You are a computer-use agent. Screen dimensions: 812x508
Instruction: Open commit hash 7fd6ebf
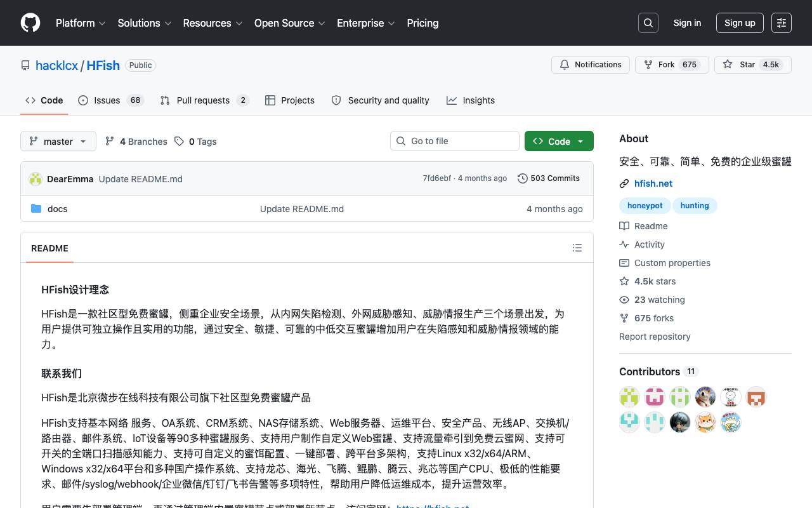(437, 178)
